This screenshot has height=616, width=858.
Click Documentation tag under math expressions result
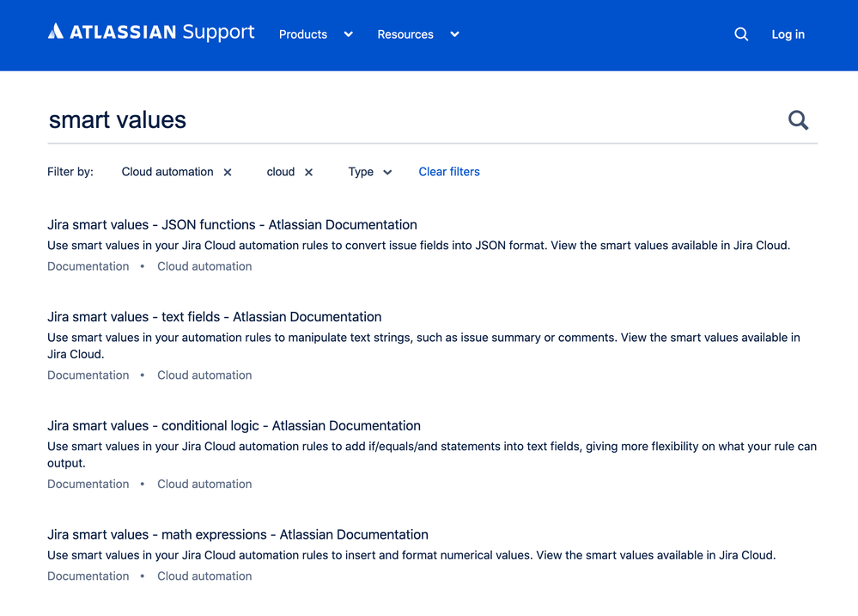click(88, 576)
